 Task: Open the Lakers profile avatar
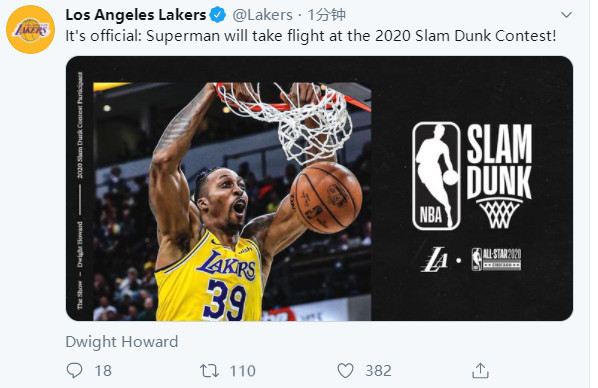(x=31, y=29)
